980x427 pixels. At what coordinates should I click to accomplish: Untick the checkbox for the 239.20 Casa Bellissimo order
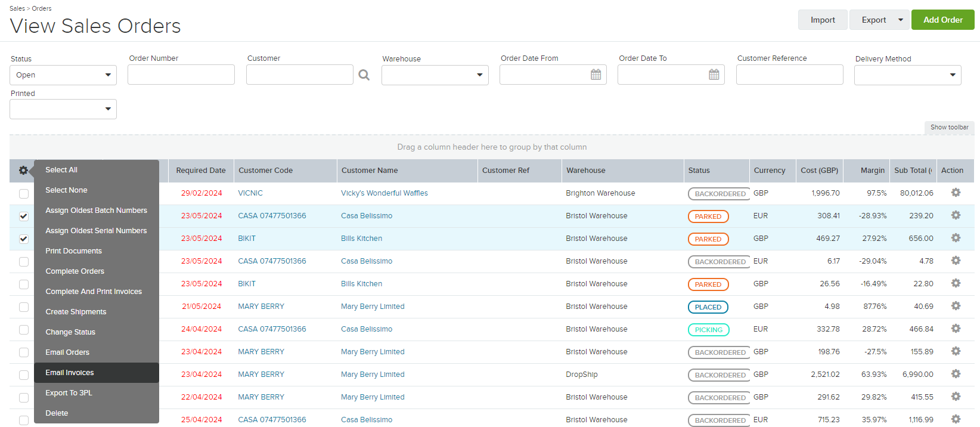[24, 216]
